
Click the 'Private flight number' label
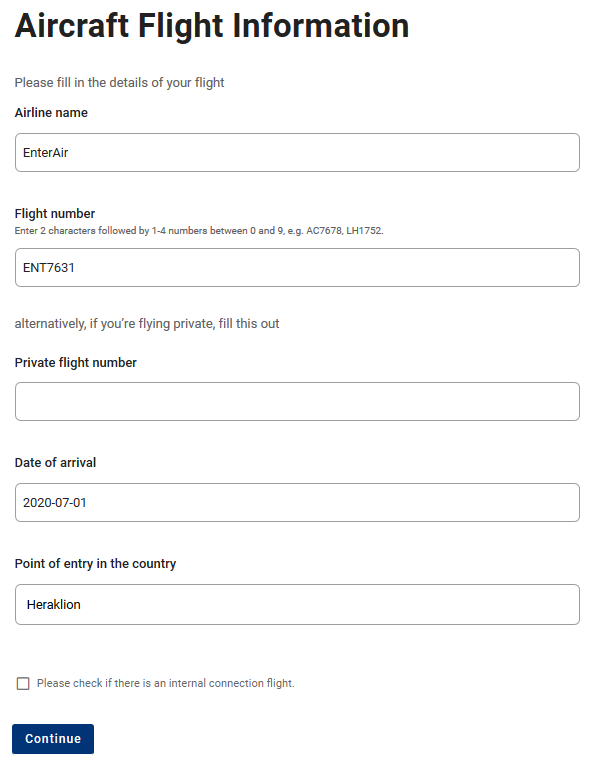[76, 363]
